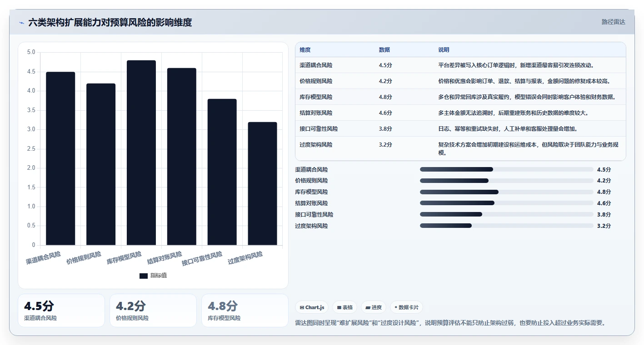644x345 pixels.
Task: Click the 接口可靠性风险 x-axis label
Action: (202, 259)
